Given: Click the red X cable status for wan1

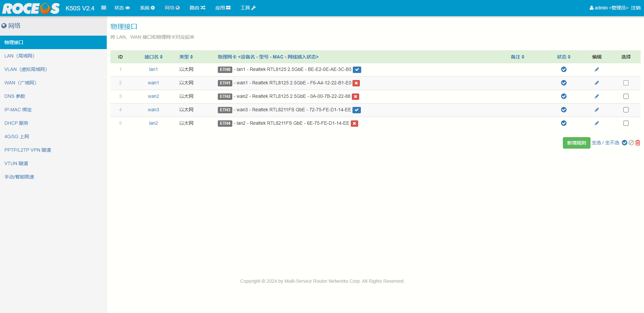Looking at the screenshot, I should pos(356,83).
